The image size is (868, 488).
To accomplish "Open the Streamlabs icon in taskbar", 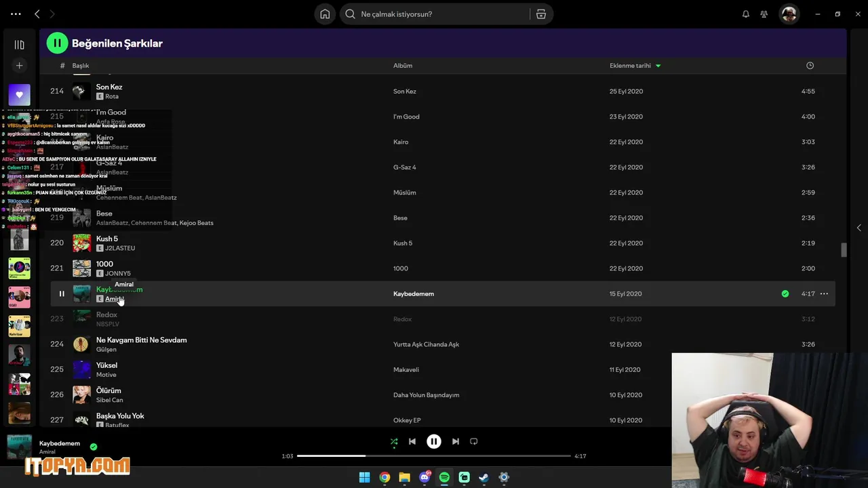I will (x=464, y=477).
